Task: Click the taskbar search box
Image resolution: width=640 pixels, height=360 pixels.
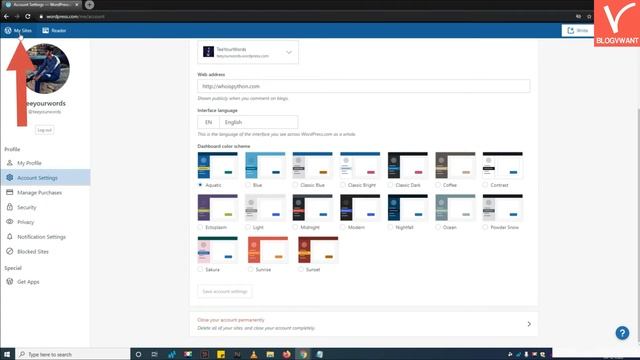Action: (72, 354)
